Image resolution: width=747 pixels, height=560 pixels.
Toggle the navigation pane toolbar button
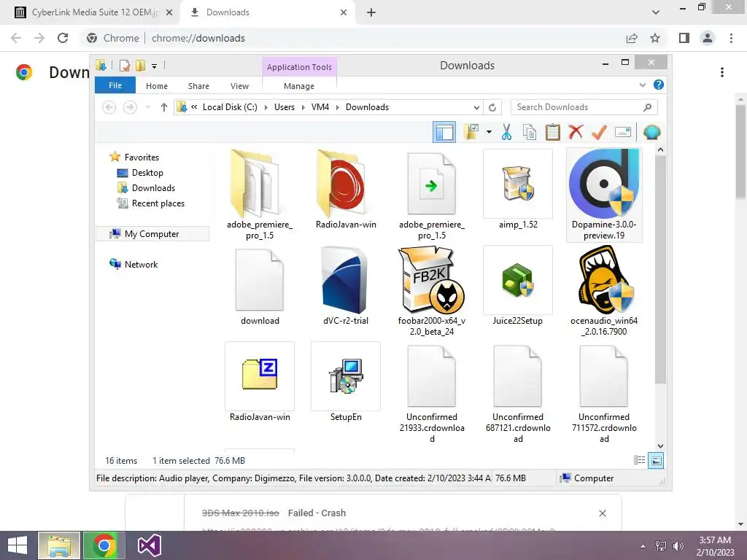(444, 133)
